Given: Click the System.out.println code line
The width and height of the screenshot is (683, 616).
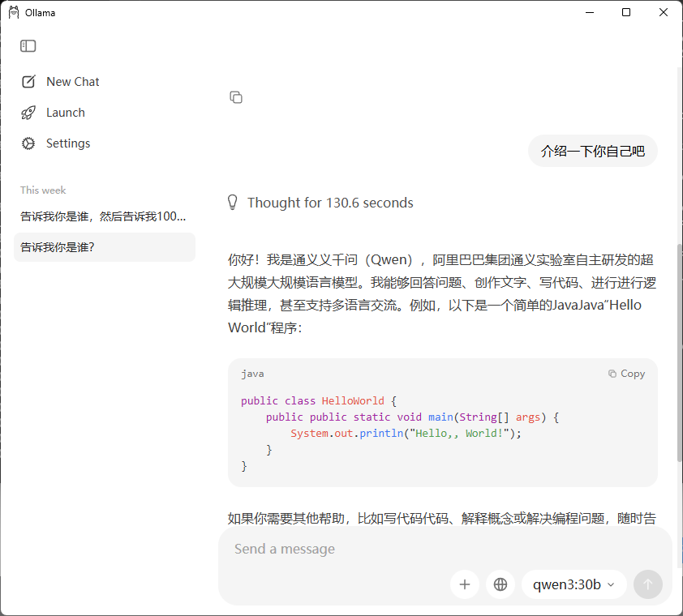Looking at the screenshot, I should (x=406, y=433).
